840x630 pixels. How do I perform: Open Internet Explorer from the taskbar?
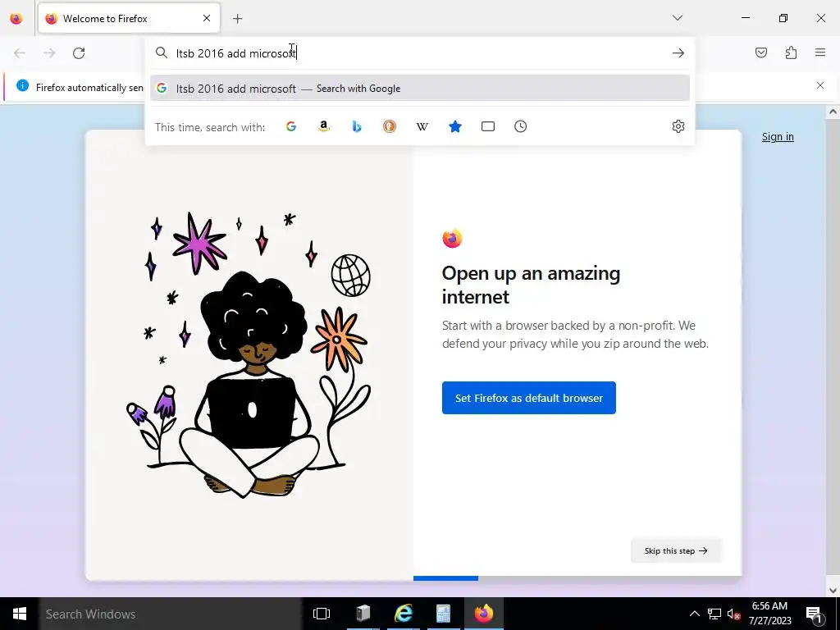[404, 614]
